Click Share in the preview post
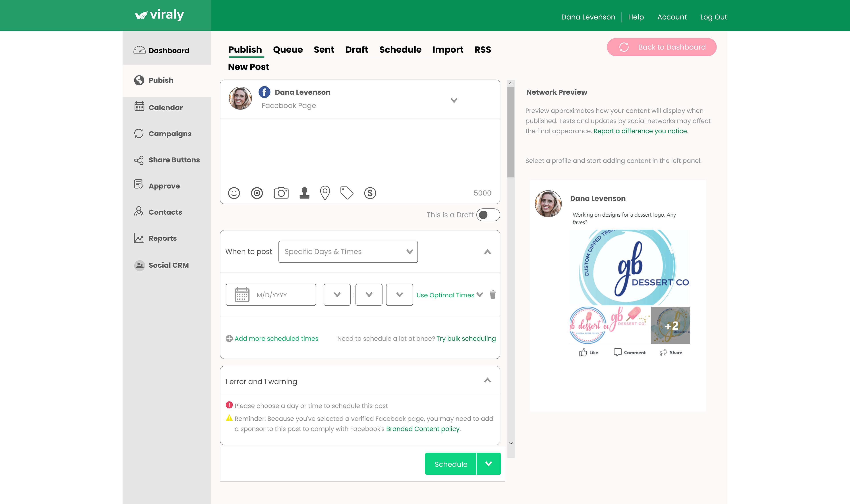 click(671, 352)
